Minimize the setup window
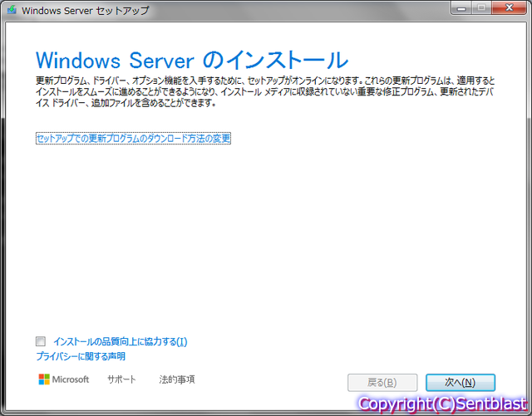This screenshot has height=416, width=532. [x=461, y=7]
